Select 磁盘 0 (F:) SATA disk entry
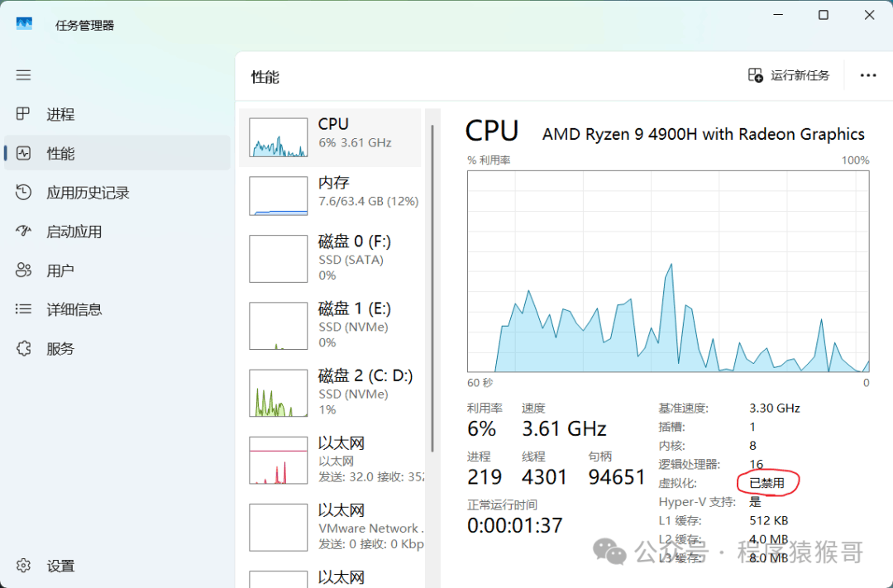 [331, 258]
